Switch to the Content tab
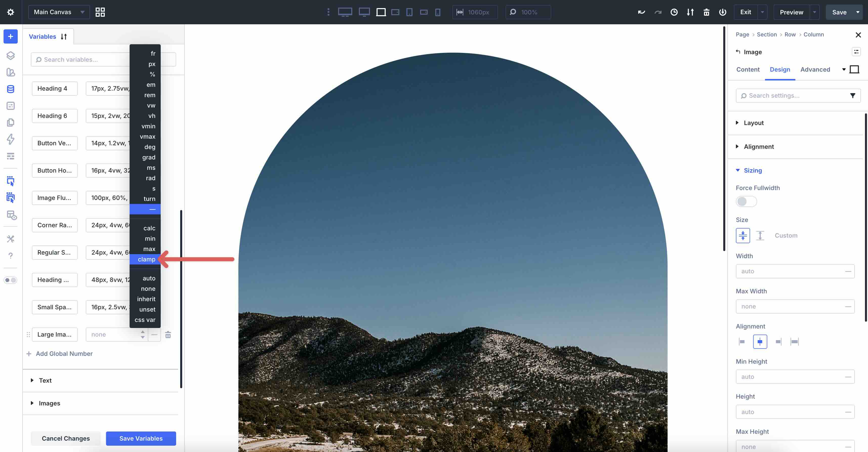The width and height of the screenshot is (868, 452). click(x=748, y=69)
